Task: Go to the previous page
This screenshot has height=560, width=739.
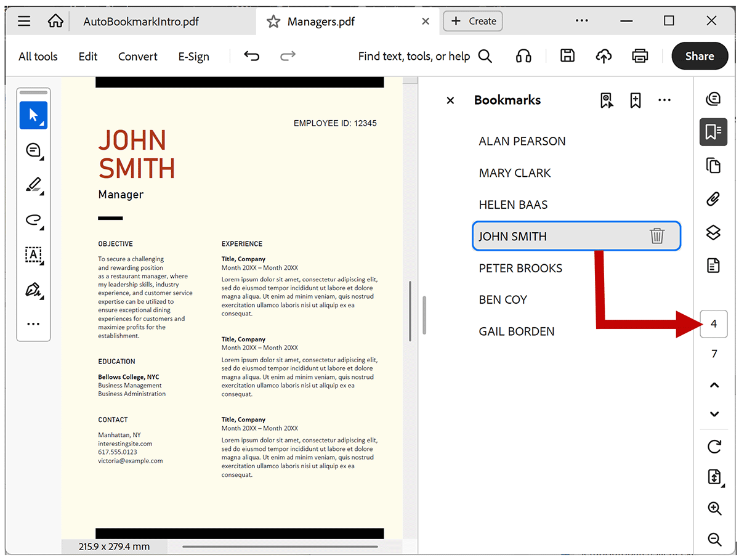Action: click(x=714, y=385)
